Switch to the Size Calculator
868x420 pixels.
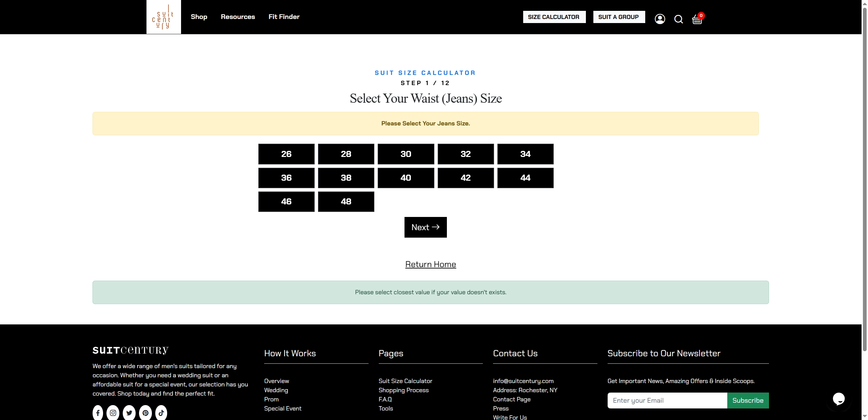(554, 17)
